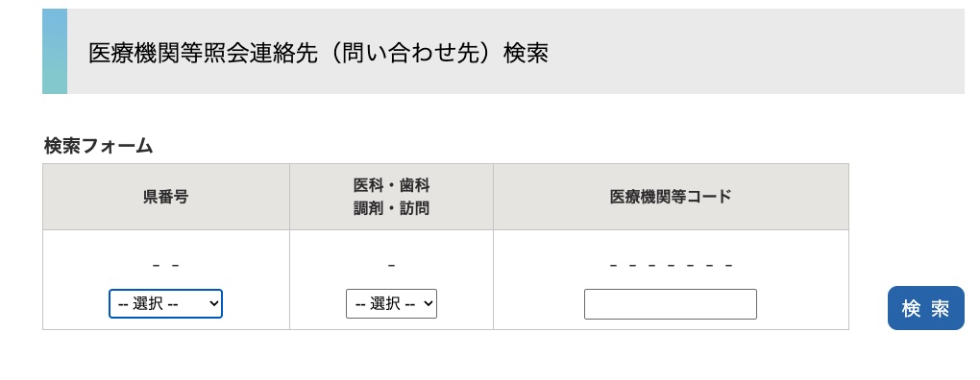Image resolution: width=980 pixels, height=380 pixels.
Task: Click the single-dash placeholder above category select
Action: [391, 265]
